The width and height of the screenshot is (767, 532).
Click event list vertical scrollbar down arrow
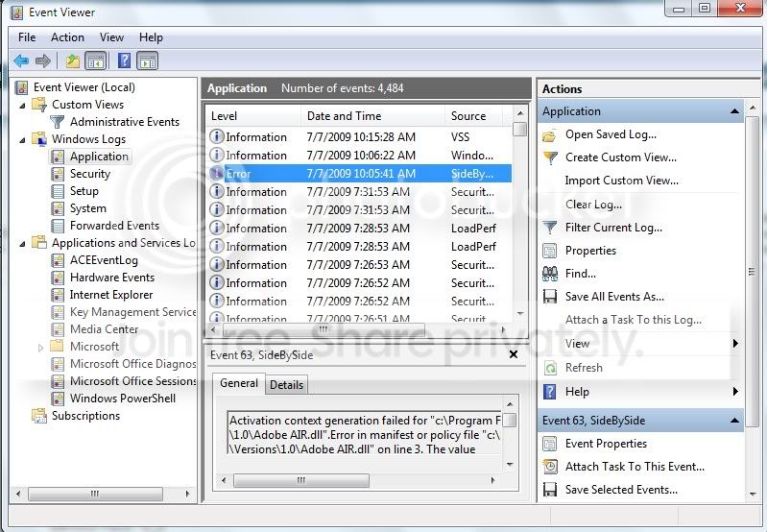click(520, 313)
